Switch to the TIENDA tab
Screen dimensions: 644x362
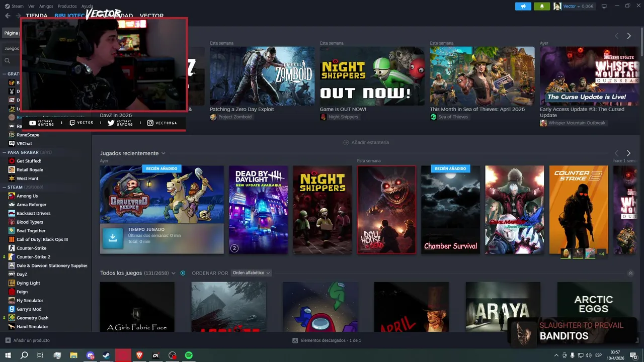click(36, 16)
